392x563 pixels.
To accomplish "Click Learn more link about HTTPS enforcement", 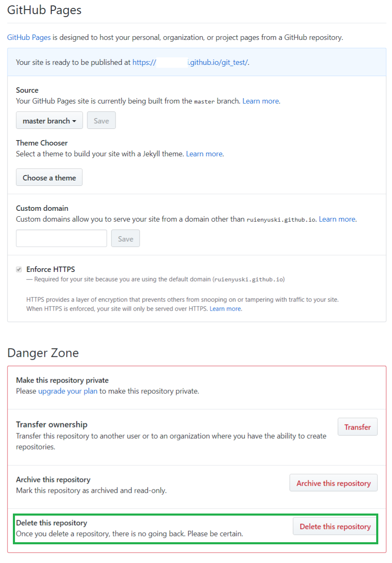I will (x=225, y=309).
